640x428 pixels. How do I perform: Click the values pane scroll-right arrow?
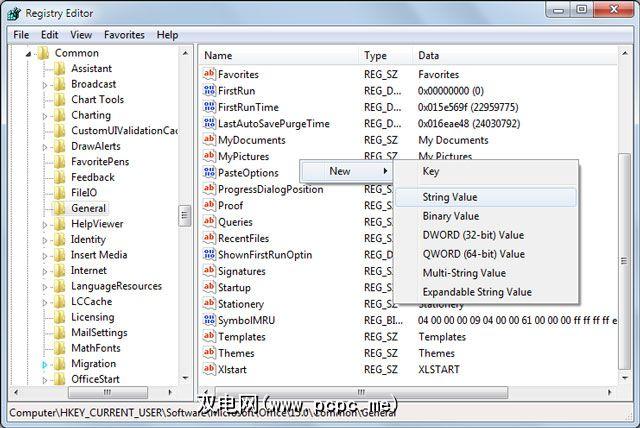pos(609,392)
